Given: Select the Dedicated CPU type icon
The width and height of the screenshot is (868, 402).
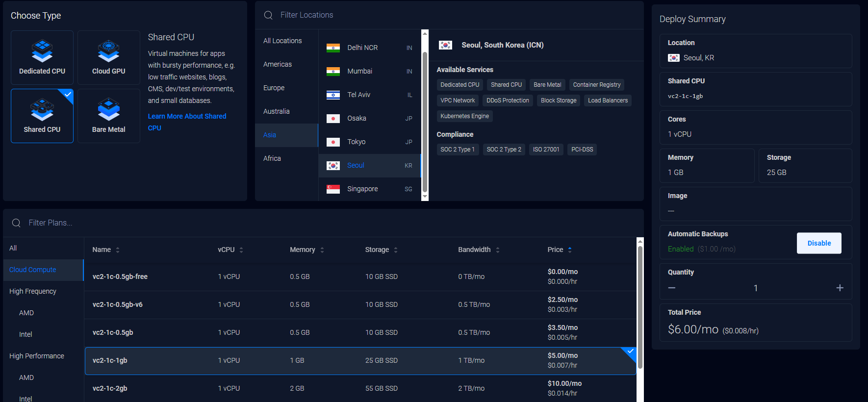Looking at the screenshot, I should click(x=42, y=50).
